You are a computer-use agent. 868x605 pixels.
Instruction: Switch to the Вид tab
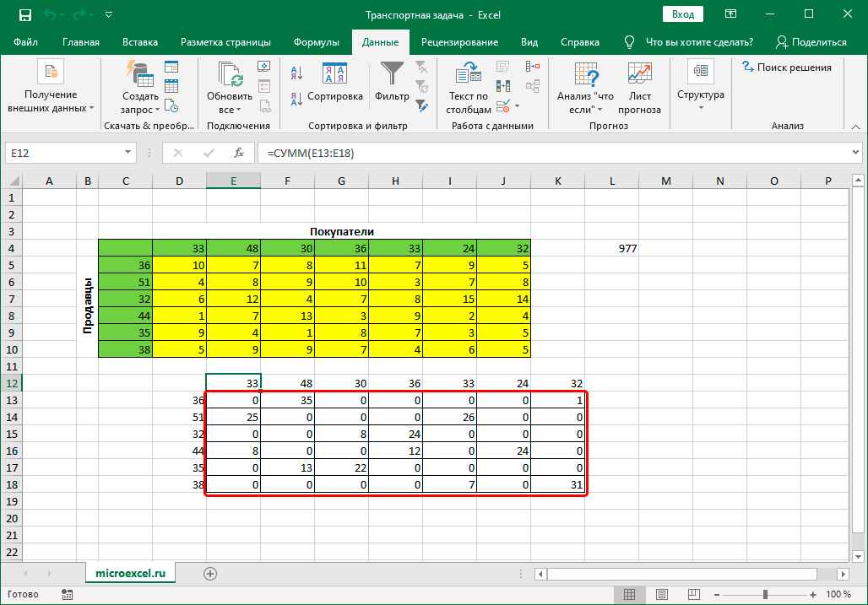(529, 42)
